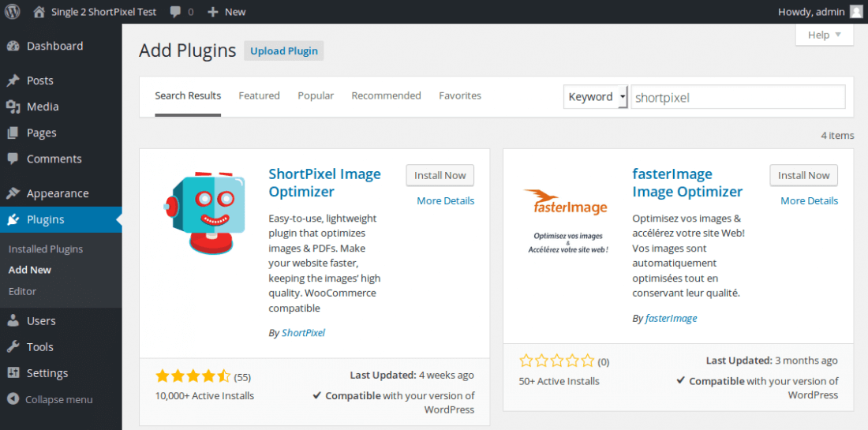868x430 pixels.
Task: Click "Last Updated: 3 months ago" text
Action: (x=772, y=361)
